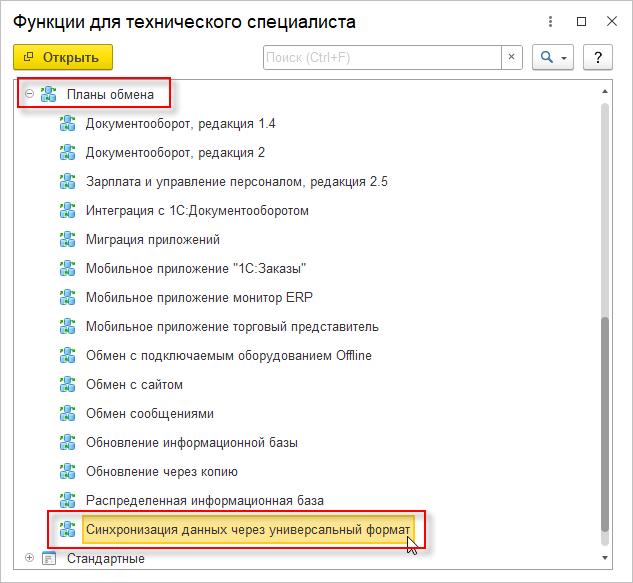Click the icon beside "Миграция приложений"

coord(68,240)
